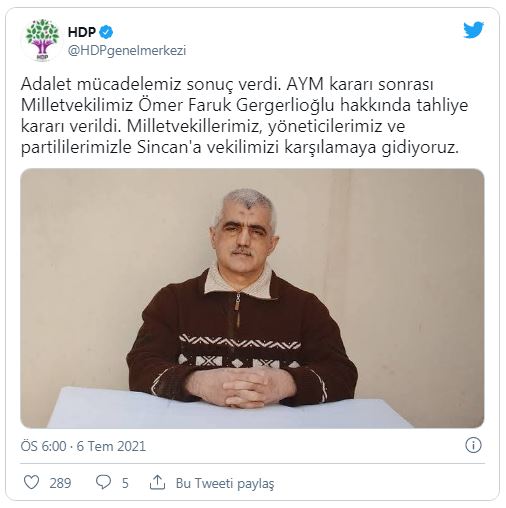
Task: Like the tweet with heart icon
Action: [x=32, y=482]
